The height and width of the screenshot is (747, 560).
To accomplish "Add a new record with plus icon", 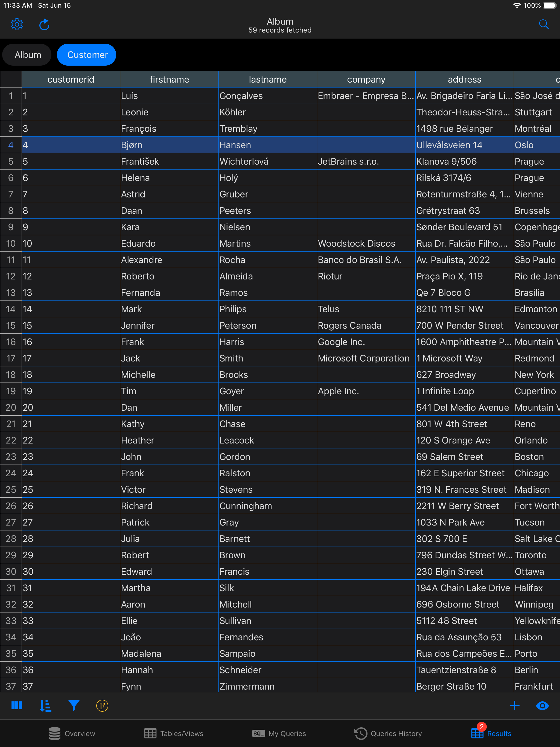I will pos(514,705).
